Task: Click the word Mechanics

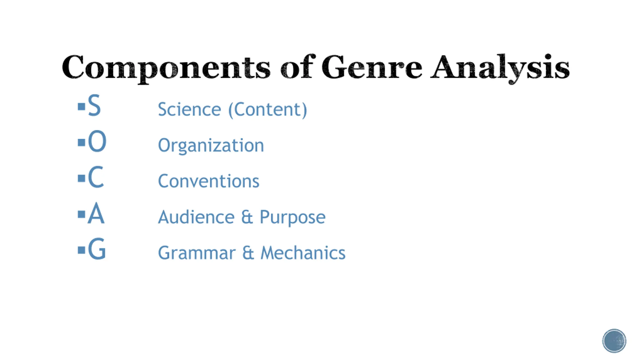Action: coord(303,253)
